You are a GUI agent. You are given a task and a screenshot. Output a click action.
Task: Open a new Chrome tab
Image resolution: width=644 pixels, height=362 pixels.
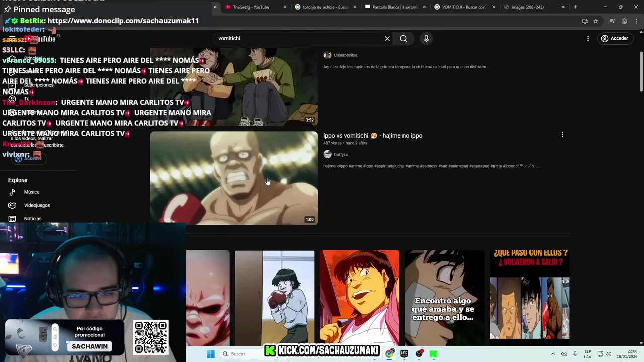coord(575,7)
